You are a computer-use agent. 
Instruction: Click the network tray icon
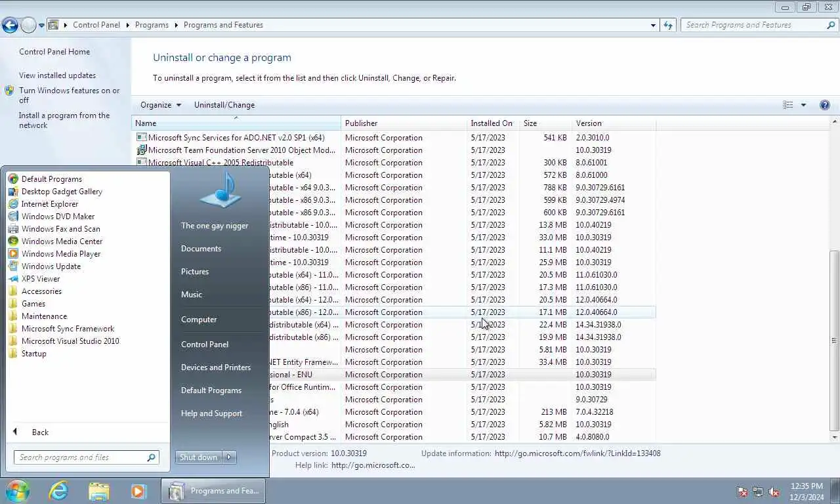(x=758, y=492)
